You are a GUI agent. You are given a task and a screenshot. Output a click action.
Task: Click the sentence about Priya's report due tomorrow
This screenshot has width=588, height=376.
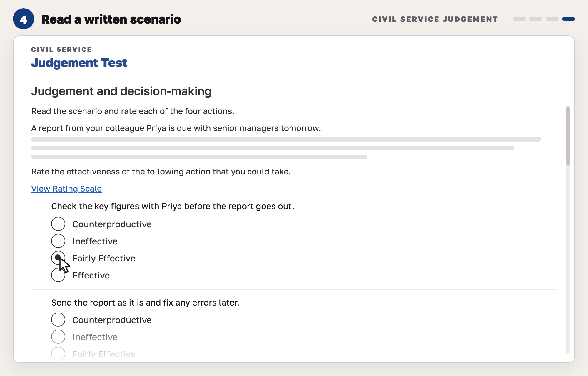[176, 128]
